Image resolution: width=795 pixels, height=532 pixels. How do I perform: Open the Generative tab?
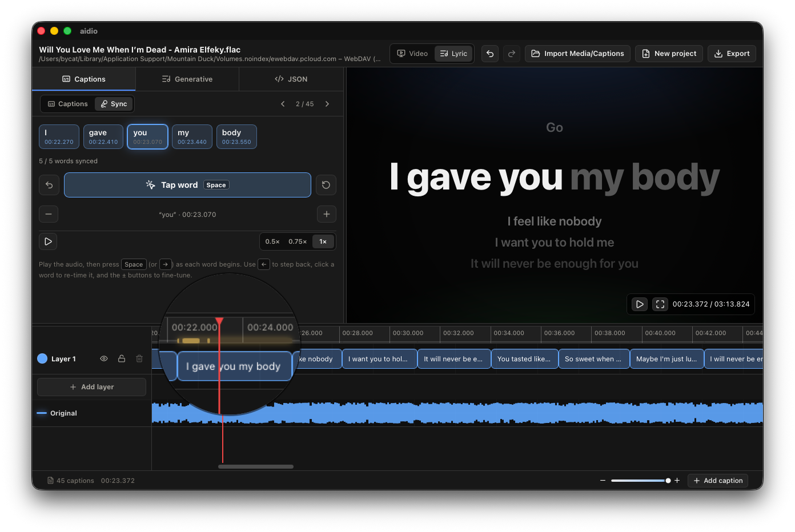187,79
